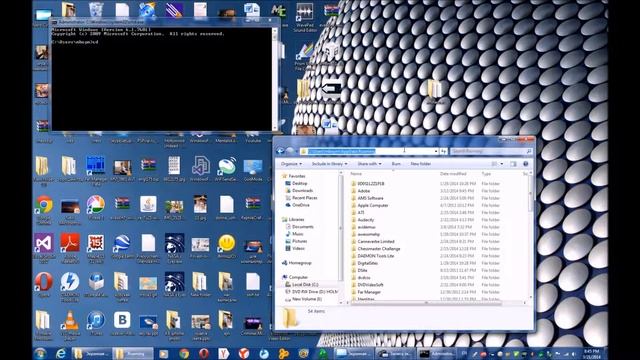Open address bar history dropdown arrow
This screenshot has height=360, width=640.
tap(436, 151)
